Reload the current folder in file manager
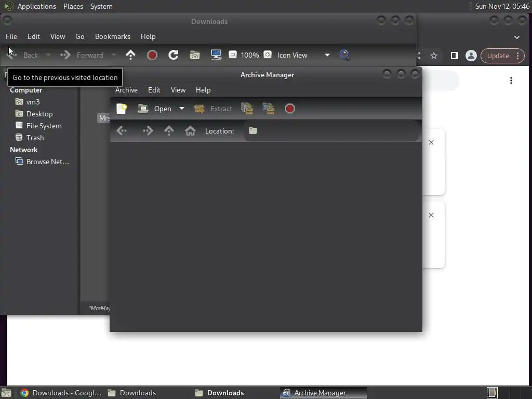 [174, 55]
